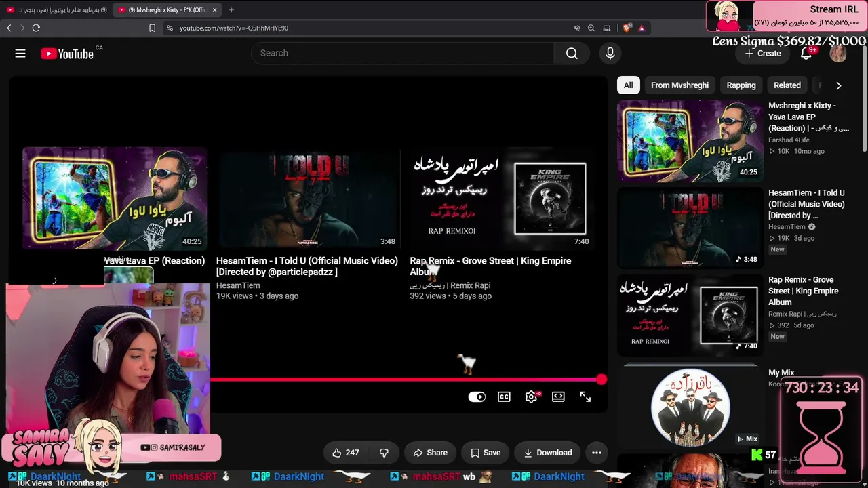868x488 pixels.
Task: Switch to the first browser tab
Action: pos(57,10)
